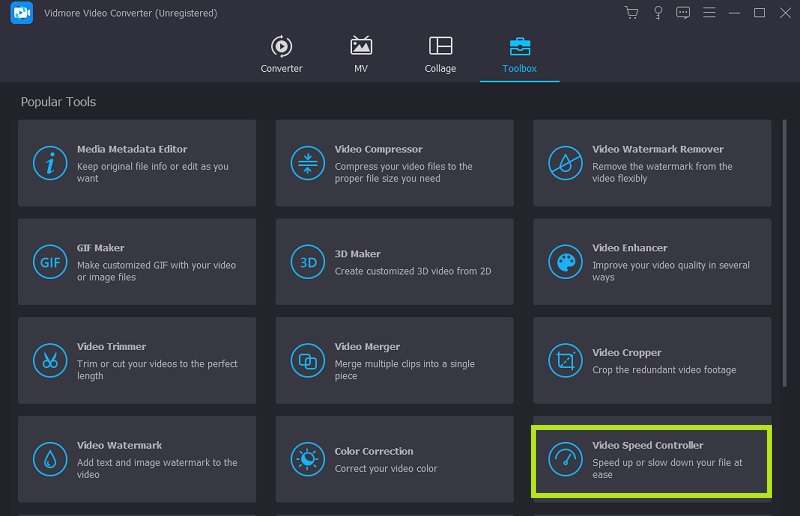Screen dimensions: 800x516
Task: Open the register key icon
Action: coord(658,13)
